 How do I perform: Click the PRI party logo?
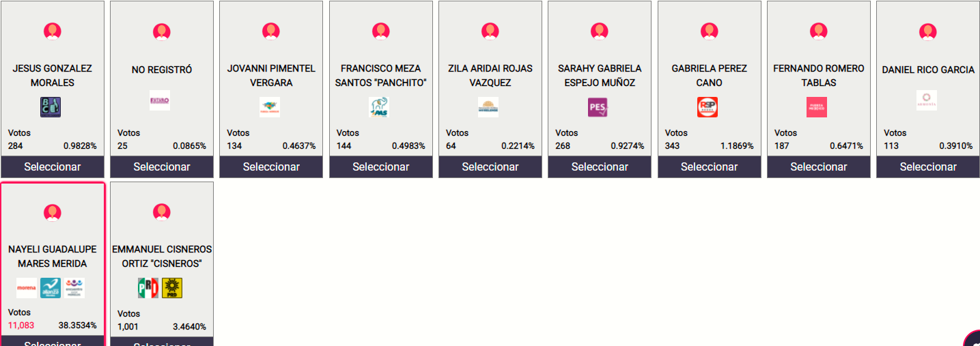point(148,288)
